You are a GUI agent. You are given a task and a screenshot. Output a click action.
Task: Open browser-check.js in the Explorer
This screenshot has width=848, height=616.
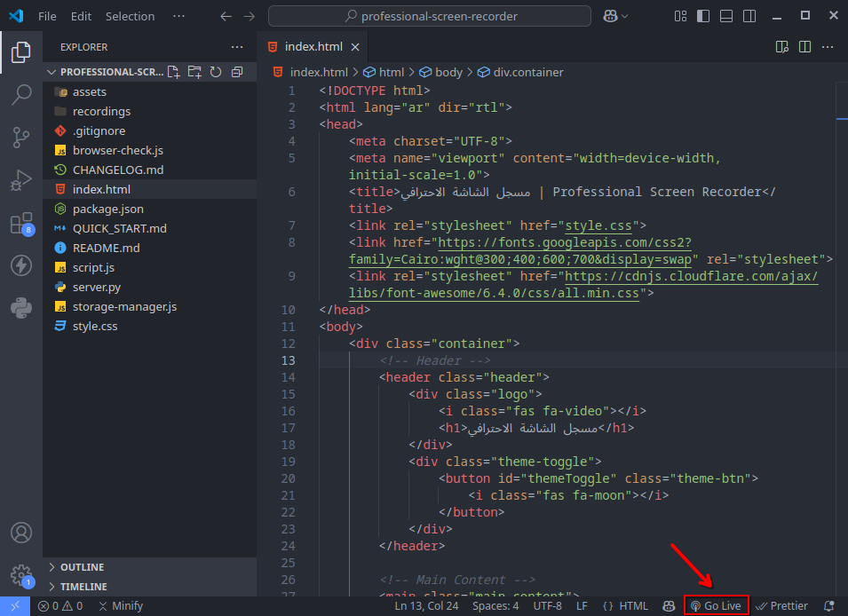coord(149,150)
